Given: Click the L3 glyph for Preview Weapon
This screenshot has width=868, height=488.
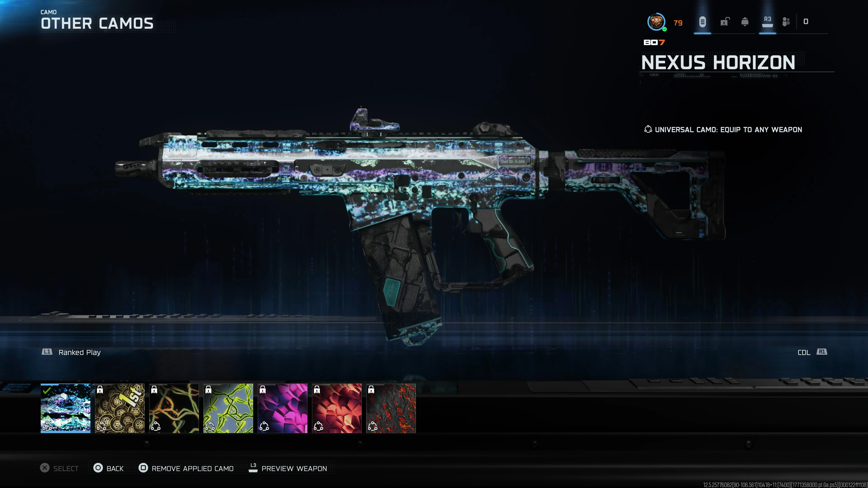Looking at the screenshot, I should [x=253, y=467].
